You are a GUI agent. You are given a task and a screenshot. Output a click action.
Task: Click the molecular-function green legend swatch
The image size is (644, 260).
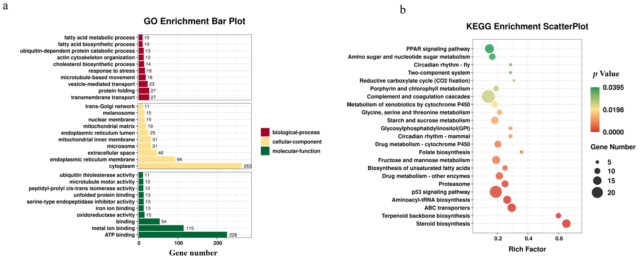click(265, 151)
